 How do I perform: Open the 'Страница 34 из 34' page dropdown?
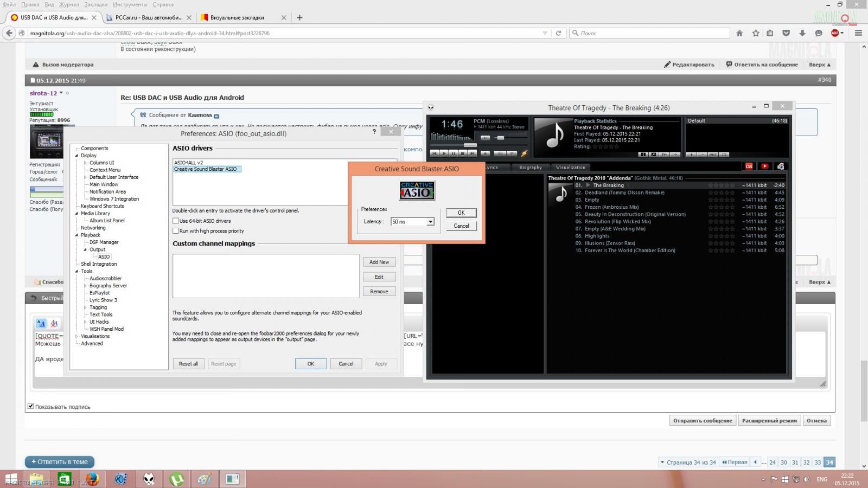[x=687, y=463]
